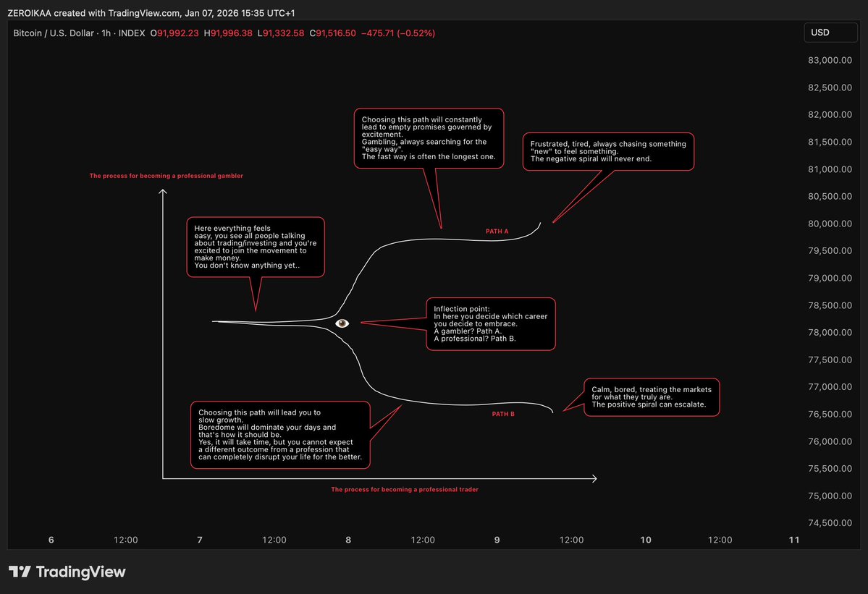Image resolution: width=868 pixels, height=594 pixels.
Task: Click the high value H91,996.38
Action: pyautogui.click(x=228, y=33)
